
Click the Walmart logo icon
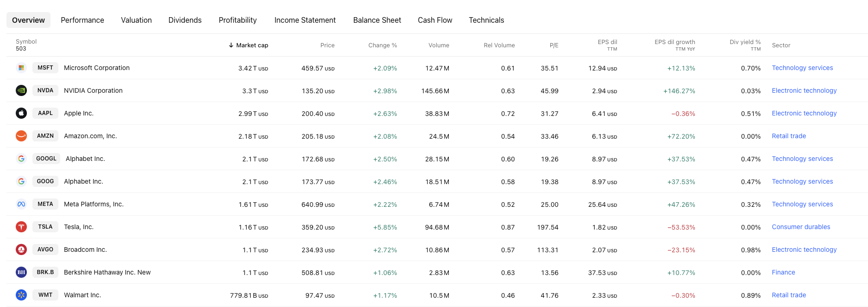(21, 295)
